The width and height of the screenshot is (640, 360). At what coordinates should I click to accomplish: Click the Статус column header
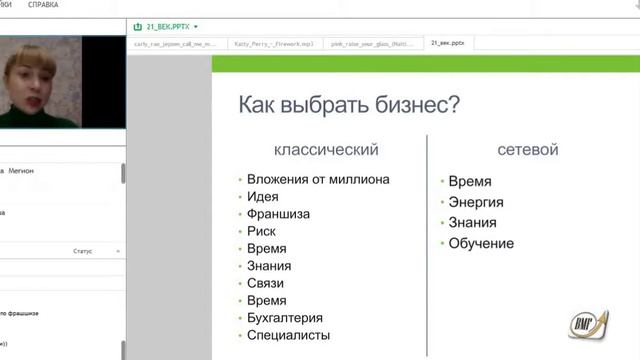(x=82, y=251)
